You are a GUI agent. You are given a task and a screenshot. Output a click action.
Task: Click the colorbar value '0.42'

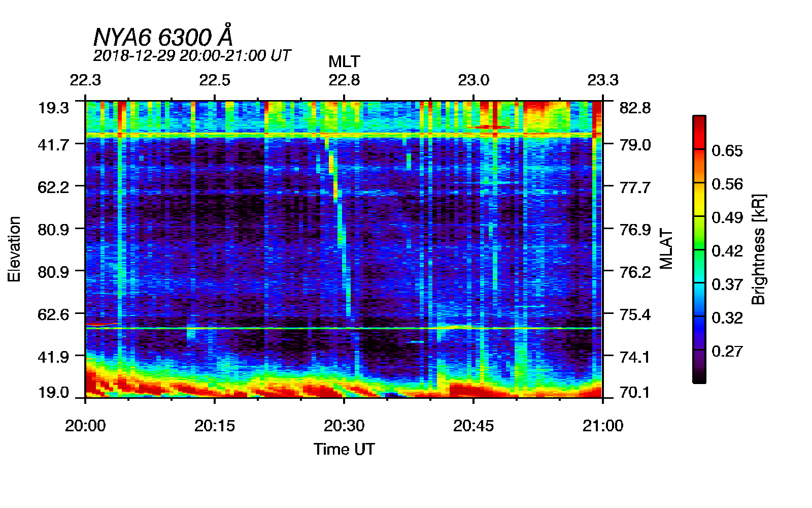click(x=727, y=251)
